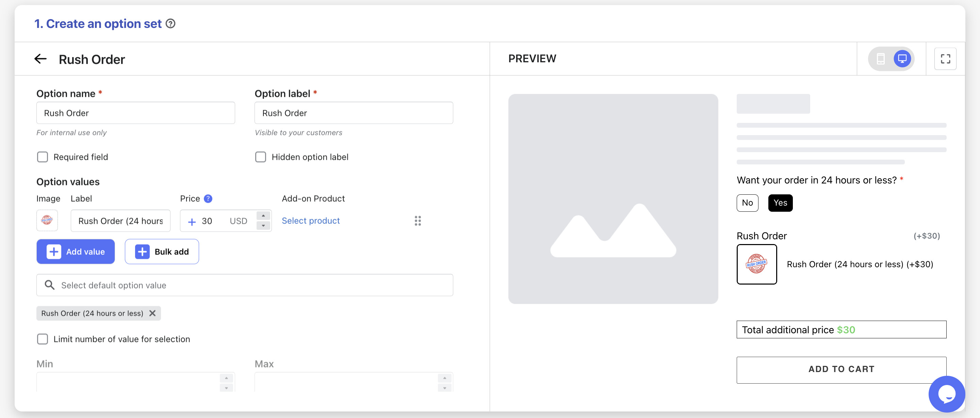Screen dimensions: 980x418
Task: Switch to desktop preview mode
Action: [x=902, y=59]
